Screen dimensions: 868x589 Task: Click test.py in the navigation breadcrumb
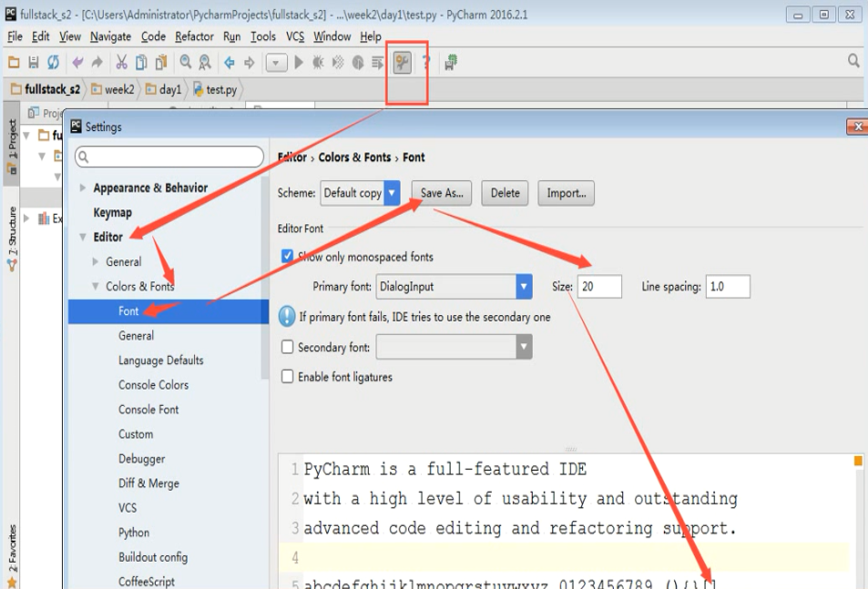[x=215, y=89]
